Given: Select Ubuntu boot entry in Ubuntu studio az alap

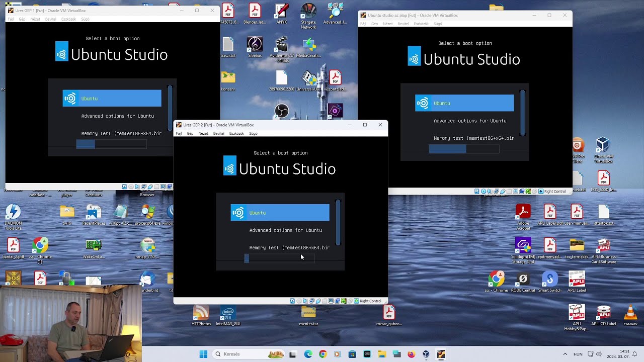Looking at the screenshot, I should point(464,103).
